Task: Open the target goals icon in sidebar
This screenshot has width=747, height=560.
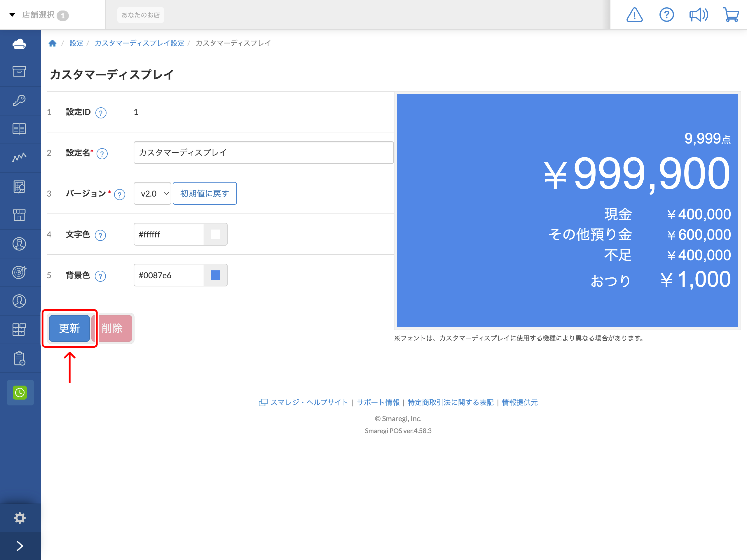Action: click(x=20, y=272)
